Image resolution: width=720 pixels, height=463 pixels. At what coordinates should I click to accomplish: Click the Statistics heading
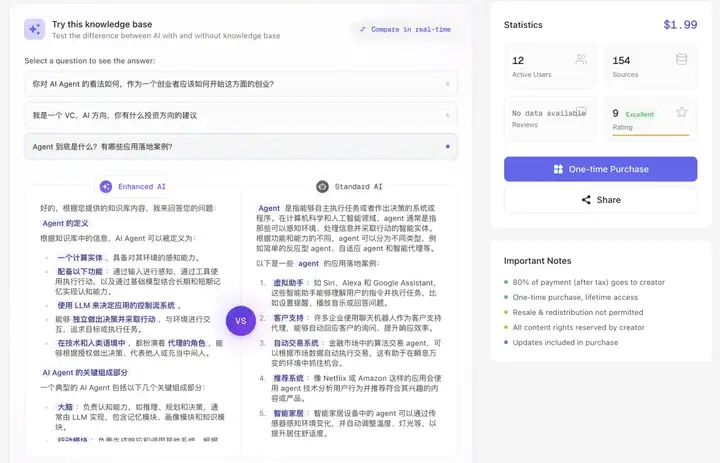(x=523, y=25)
